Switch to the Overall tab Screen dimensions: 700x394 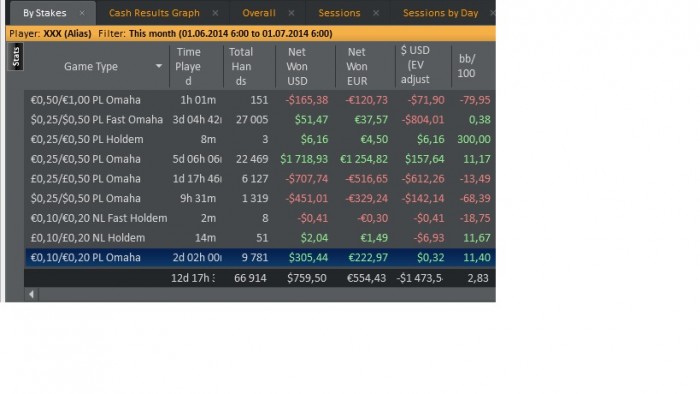(x=258, y=13)
